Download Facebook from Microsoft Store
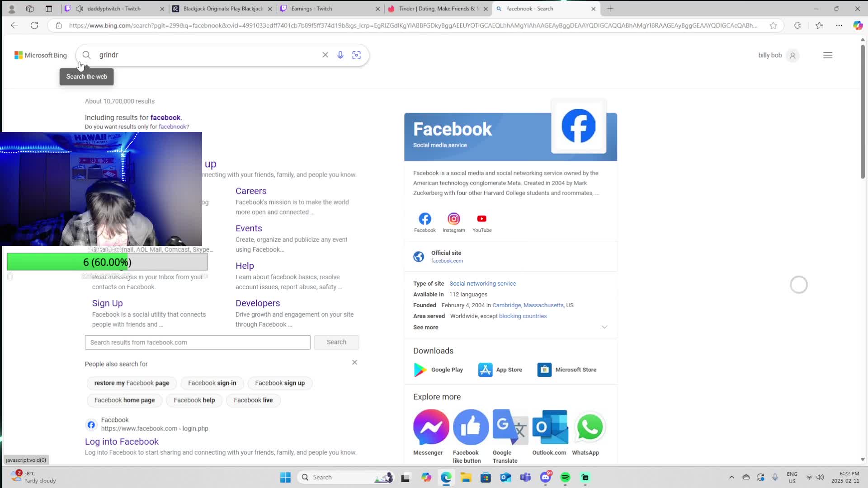The image size is (868, 488). pos(567,370)
